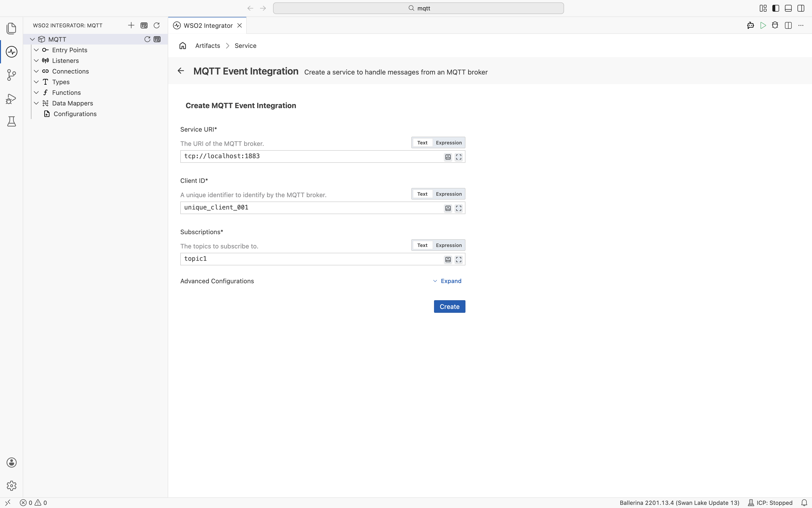Open Customize Layout icon
Screen dimensions: 812x508
click(763, 8)
